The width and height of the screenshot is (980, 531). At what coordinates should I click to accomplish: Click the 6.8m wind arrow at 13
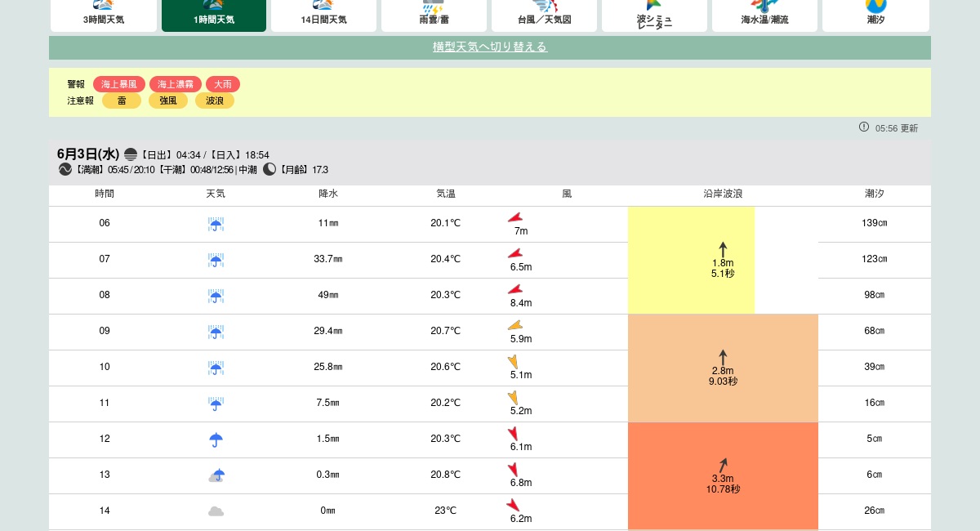[513, 470]
